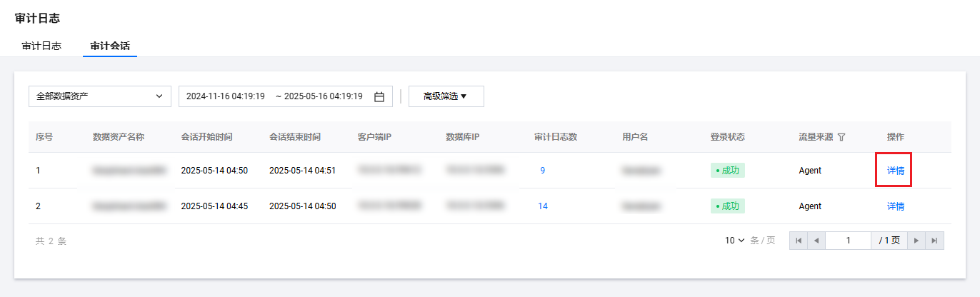Viewport: 980px width, 297px height.
Task: Go to next page arrow
Action: pyautogui.click(x=916, y=241)
